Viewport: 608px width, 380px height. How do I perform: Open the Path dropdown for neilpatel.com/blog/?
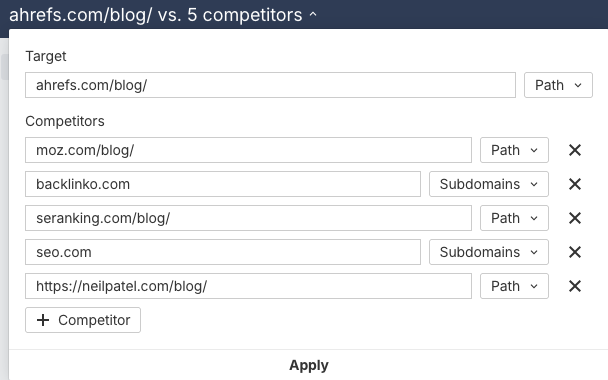click(514, 287)
